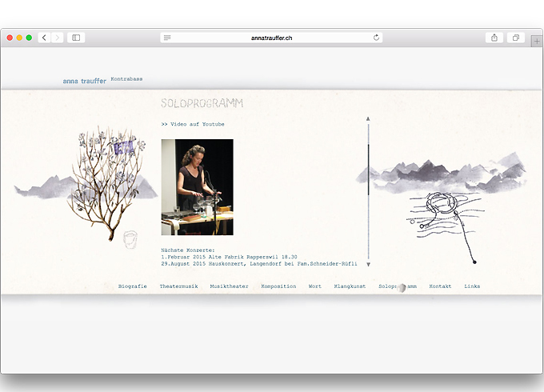The image size is (544, 392).
Task: Click the performer photo thumbnail
Action: 197,187
